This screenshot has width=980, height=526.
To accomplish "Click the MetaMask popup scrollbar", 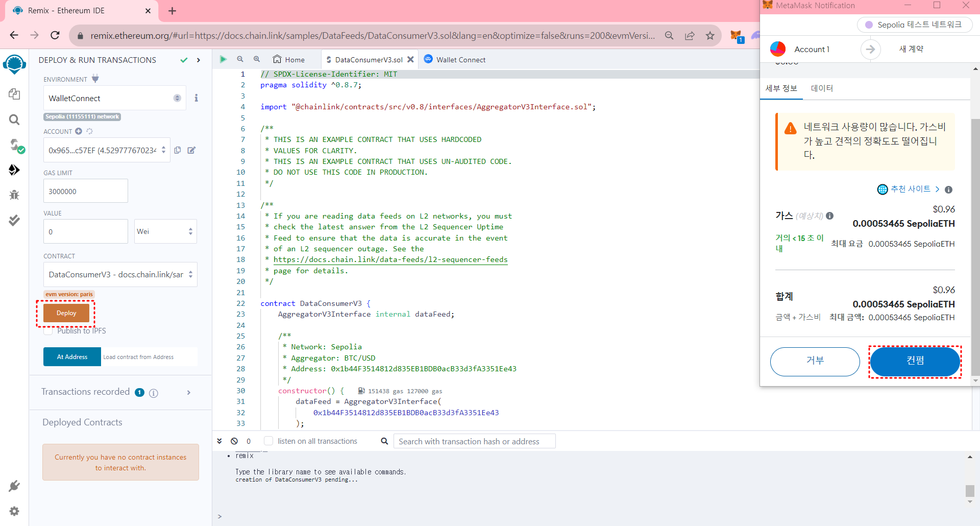I will [975, 247].
